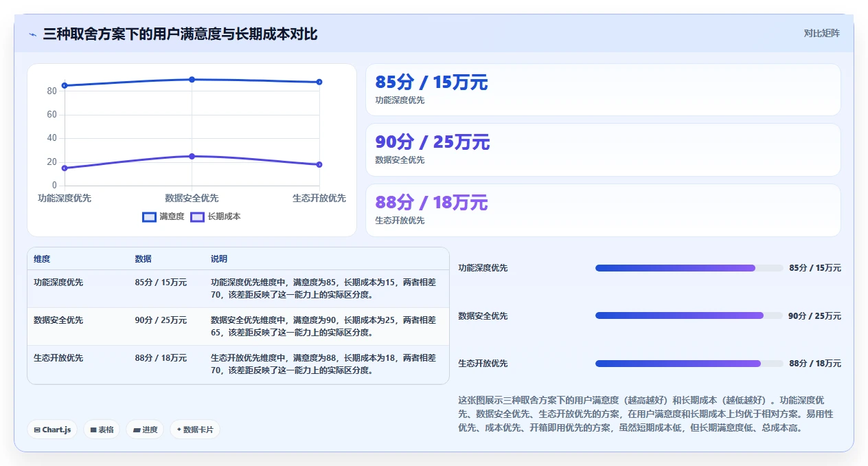
Task: Click the chart title 三种取舍方案下的用户满意度与长期成本对比
Action: (180, 34)
